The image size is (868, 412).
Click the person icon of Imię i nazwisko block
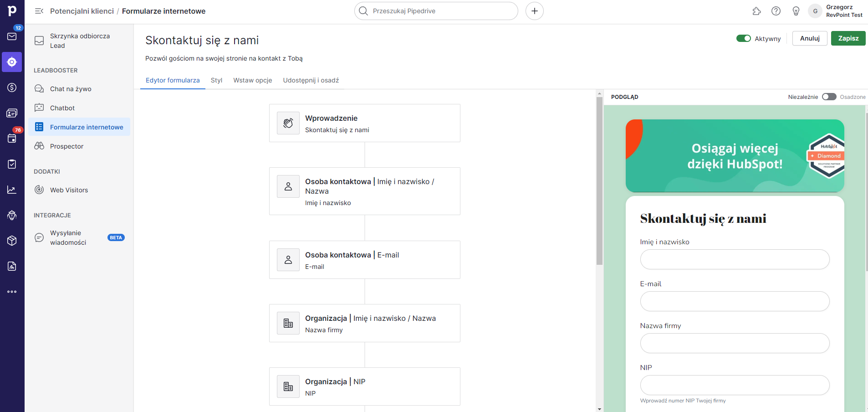288,186
